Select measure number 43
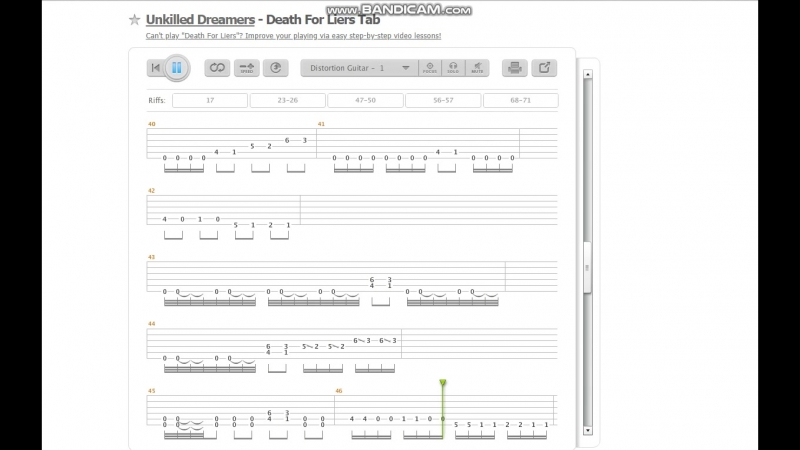 (152, 257)
